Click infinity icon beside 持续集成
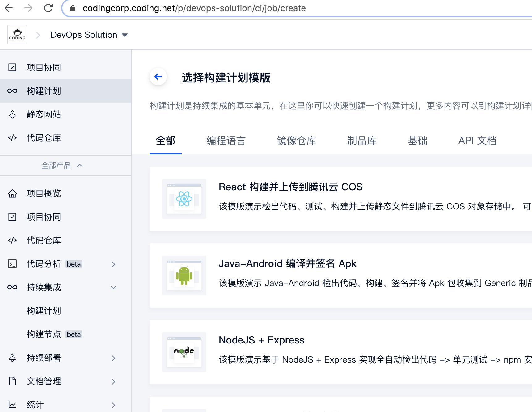 pos(12,287)
